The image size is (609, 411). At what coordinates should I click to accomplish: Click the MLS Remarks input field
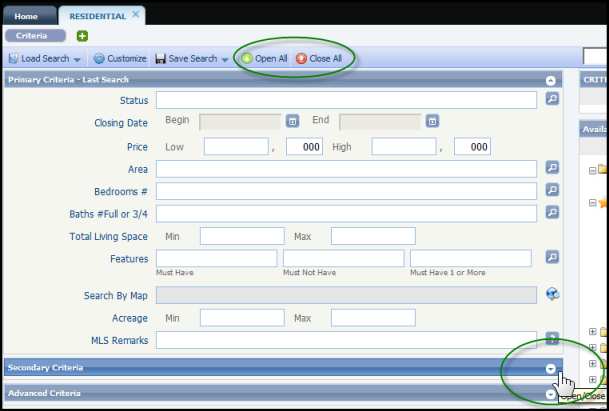point(346,340)
